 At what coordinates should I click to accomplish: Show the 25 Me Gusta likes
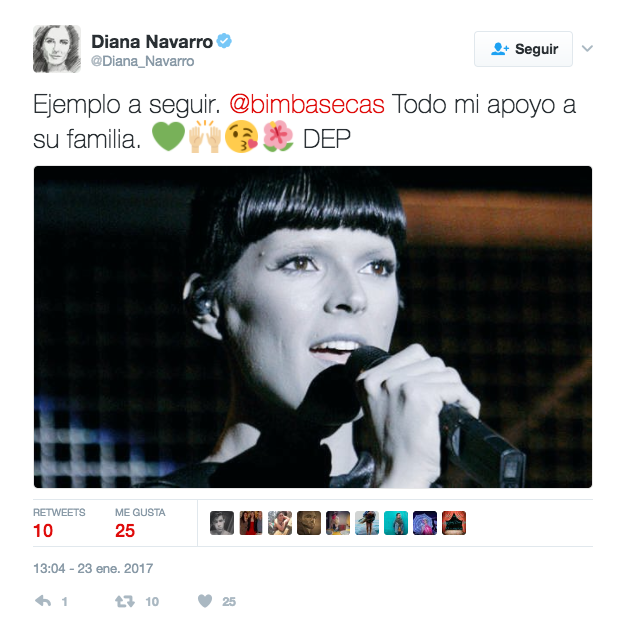[x=140, y=523]
